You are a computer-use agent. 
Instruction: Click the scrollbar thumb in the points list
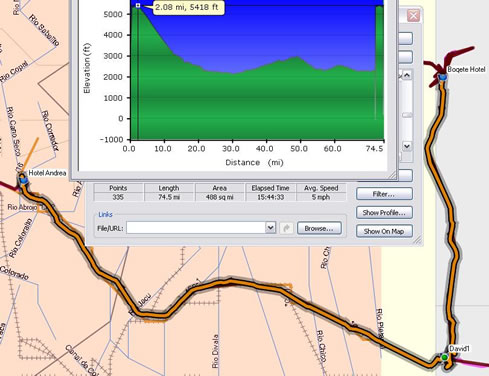(407, 115)
